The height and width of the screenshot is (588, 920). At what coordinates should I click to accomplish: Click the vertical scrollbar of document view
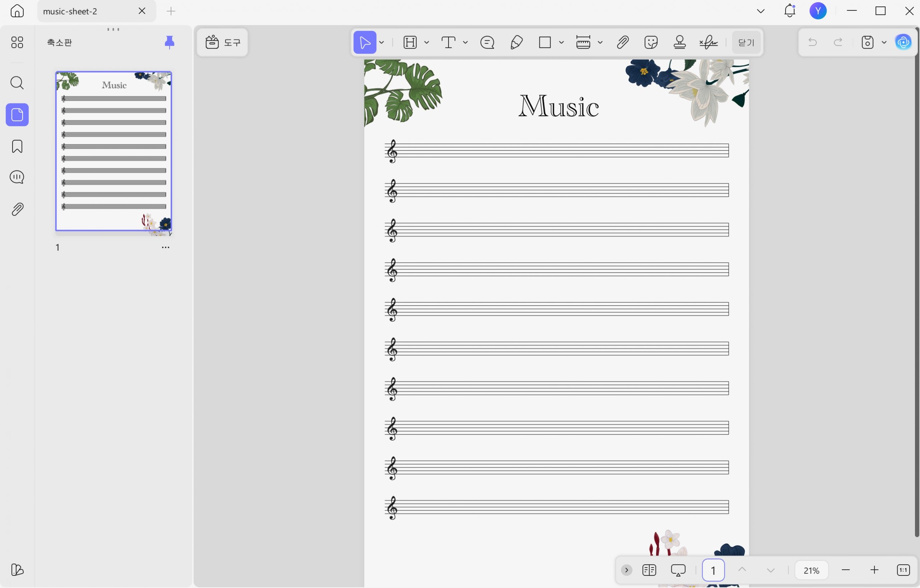pyautogui.click(x=916, y=283)
